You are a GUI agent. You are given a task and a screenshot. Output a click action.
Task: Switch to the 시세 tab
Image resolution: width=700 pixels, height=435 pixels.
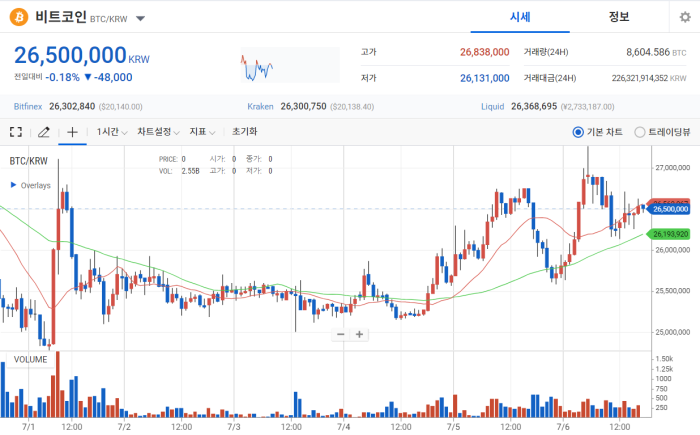click(x=520, y=17)
